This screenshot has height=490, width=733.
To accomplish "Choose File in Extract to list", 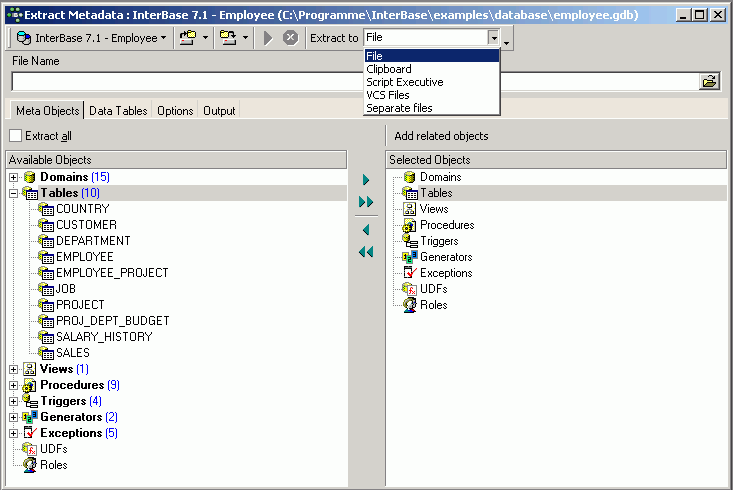I will [x=431, y=56].
